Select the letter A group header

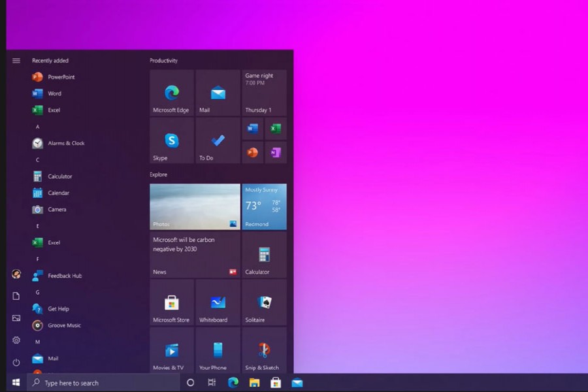38,127
